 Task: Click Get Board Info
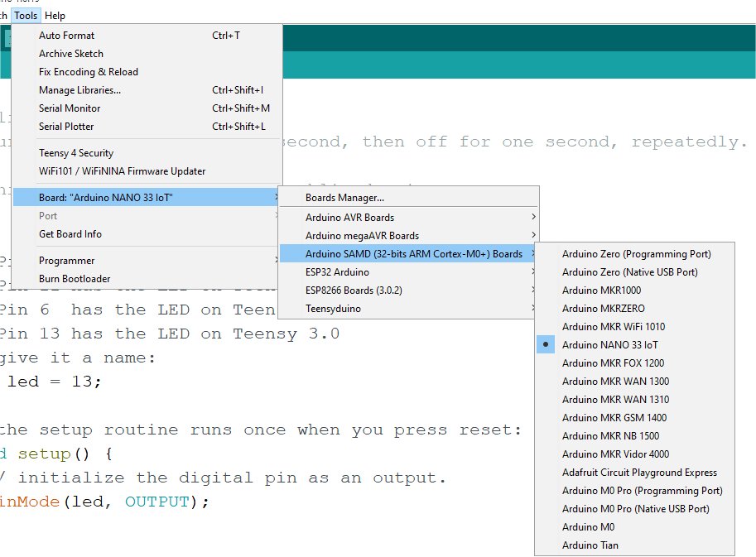pos(69,233)
